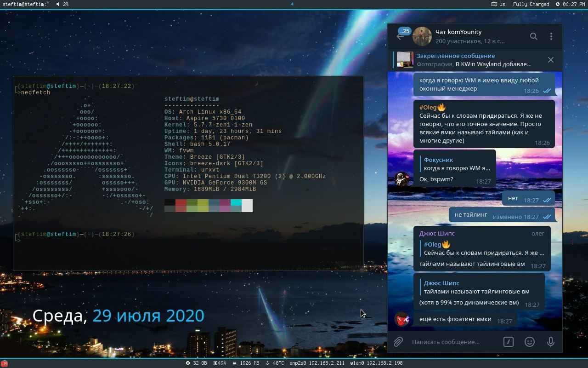Image resolution: width=588 pixels, height=368 pixels.
Task: Open search in the komYounity chat
Action: [x=533, y=36]
